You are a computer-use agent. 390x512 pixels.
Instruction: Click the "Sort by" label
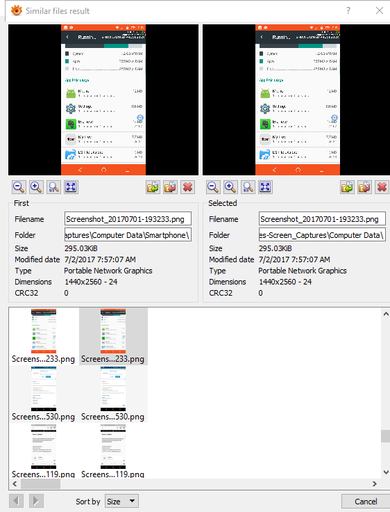(88, 501)
